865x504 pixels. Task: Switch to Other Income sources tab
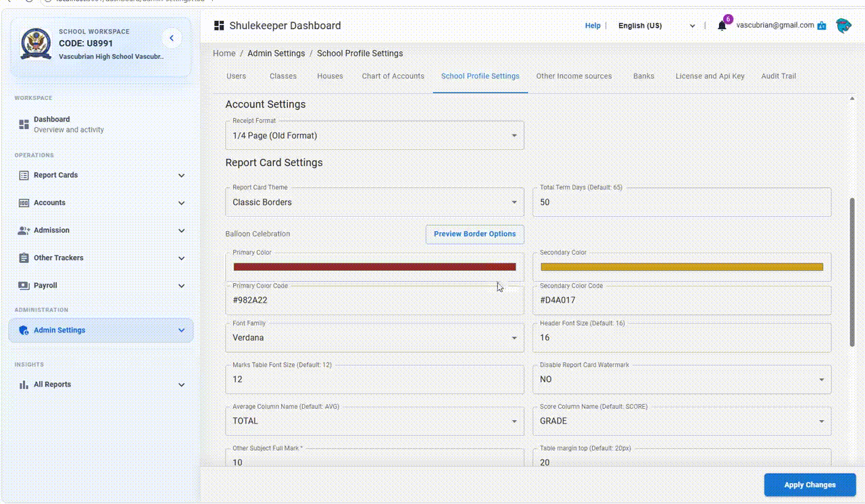coord(574,76)
